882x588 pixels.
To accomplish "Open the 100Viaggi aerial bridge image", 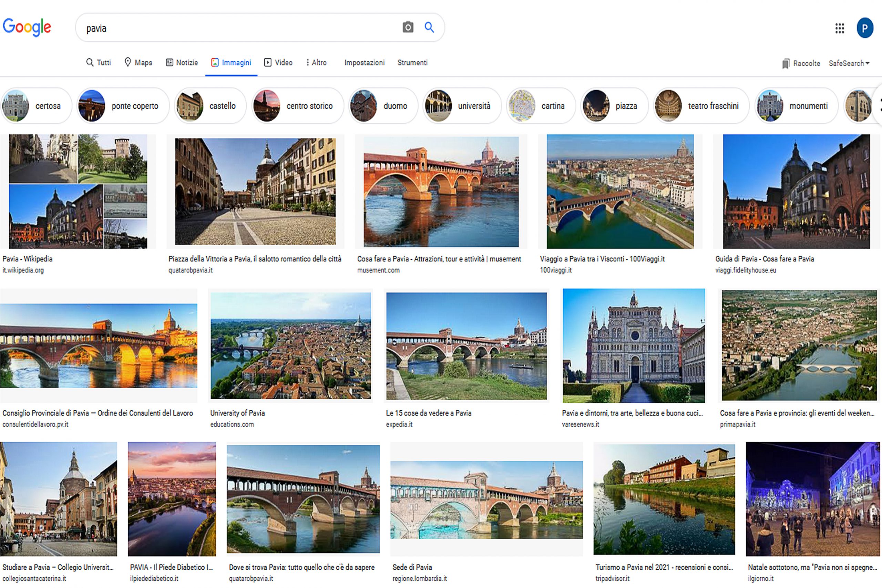I will click(x=620, y=191).
